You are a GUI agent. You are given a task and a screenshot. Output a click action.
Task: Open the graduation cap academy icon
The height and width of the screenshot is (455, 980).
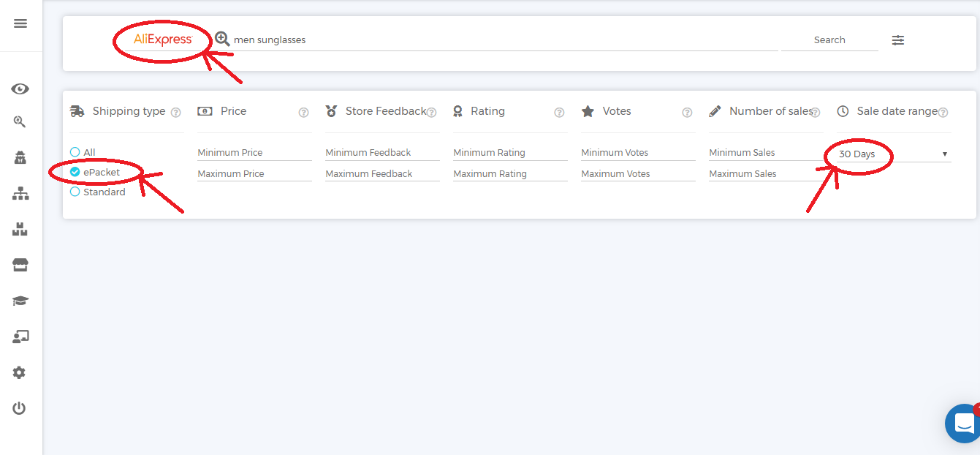[20, 301]
